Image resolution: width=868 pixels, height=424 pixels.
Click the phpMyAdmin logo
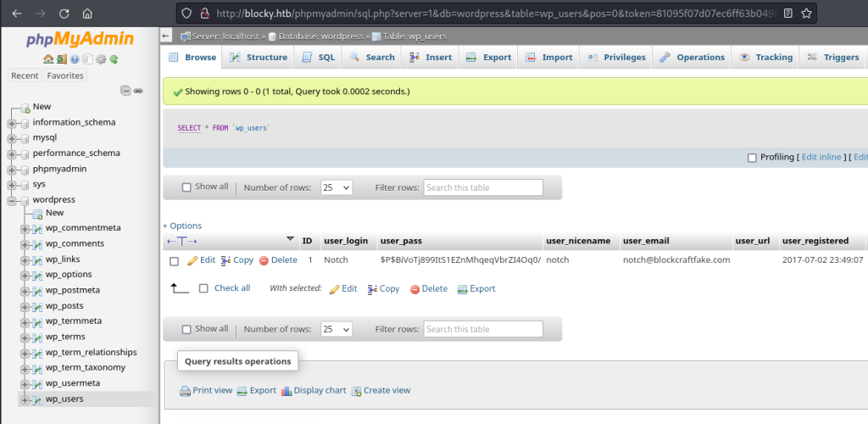click(81, 39)
